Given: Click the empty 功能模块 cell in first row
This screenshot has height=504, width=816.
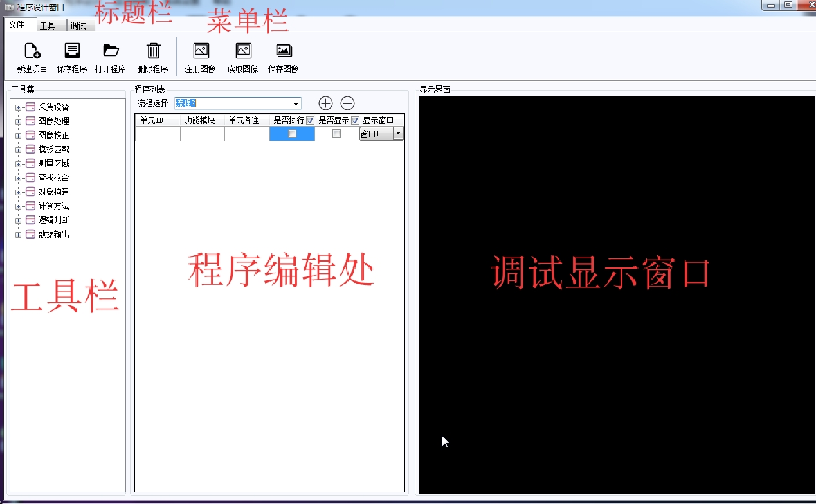Looking at the screenshot, I should tap(203, 134).
